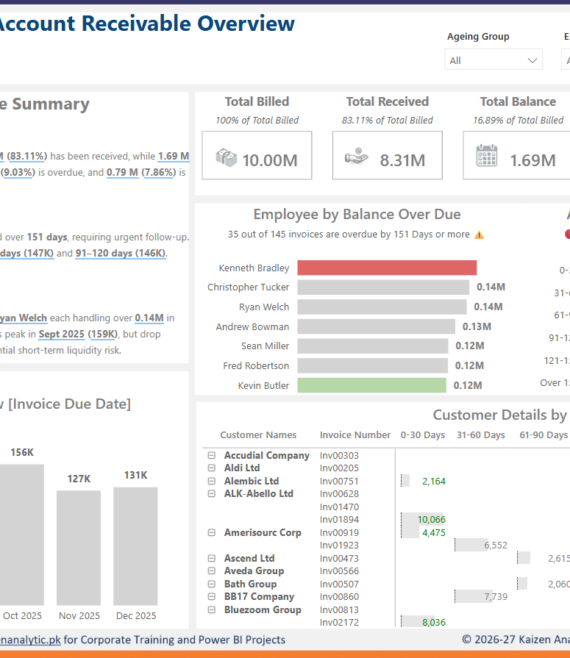Click the 8,036 value for Inv02172

434,623
